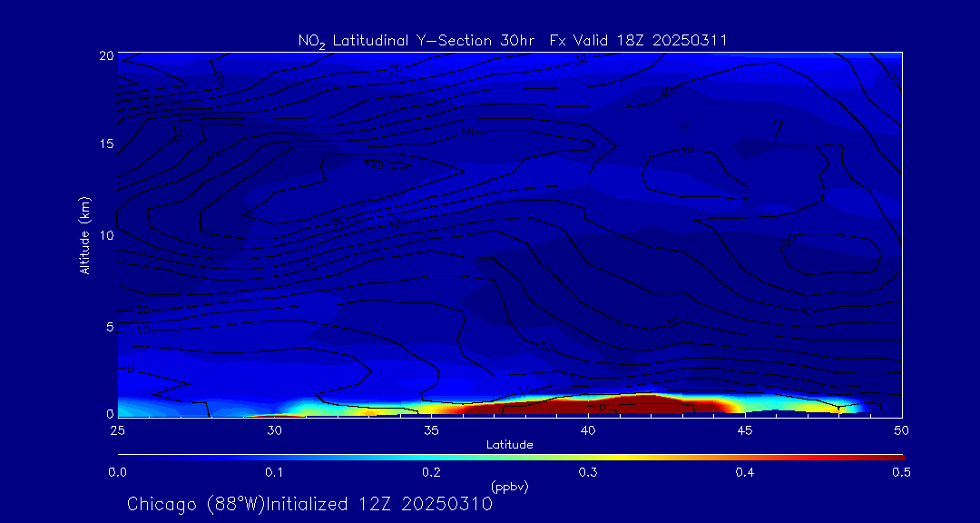This screenshot has height=523, width=980.
Task: Click latitude axis tick label 40
Action: pyautogui.click(x=588, y=430)
